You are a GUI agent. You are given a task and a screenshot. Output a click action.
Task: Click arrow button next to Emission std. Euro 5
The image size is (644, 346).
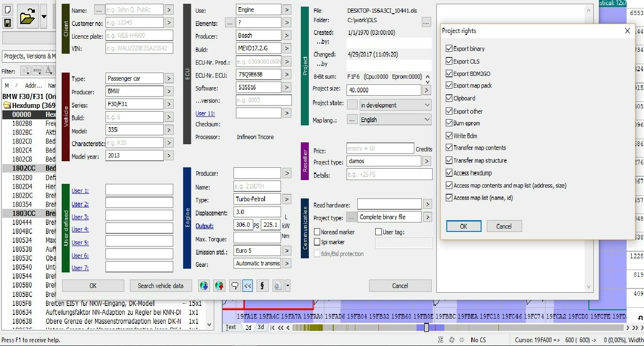tap(287, 251)
